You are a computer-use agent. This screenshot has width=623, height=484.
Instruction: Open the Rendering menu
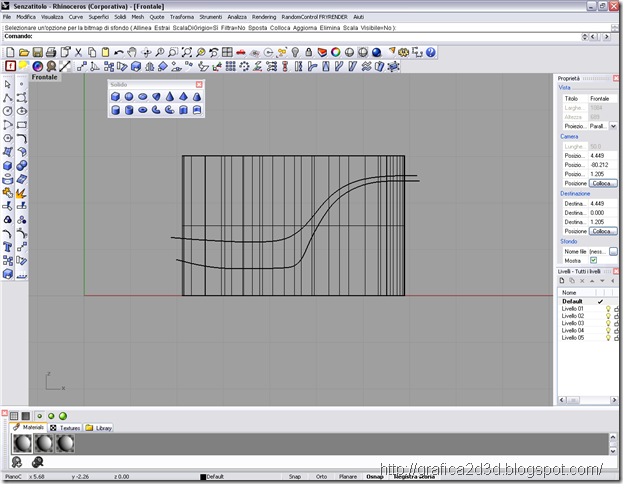(x=264, y=17)
